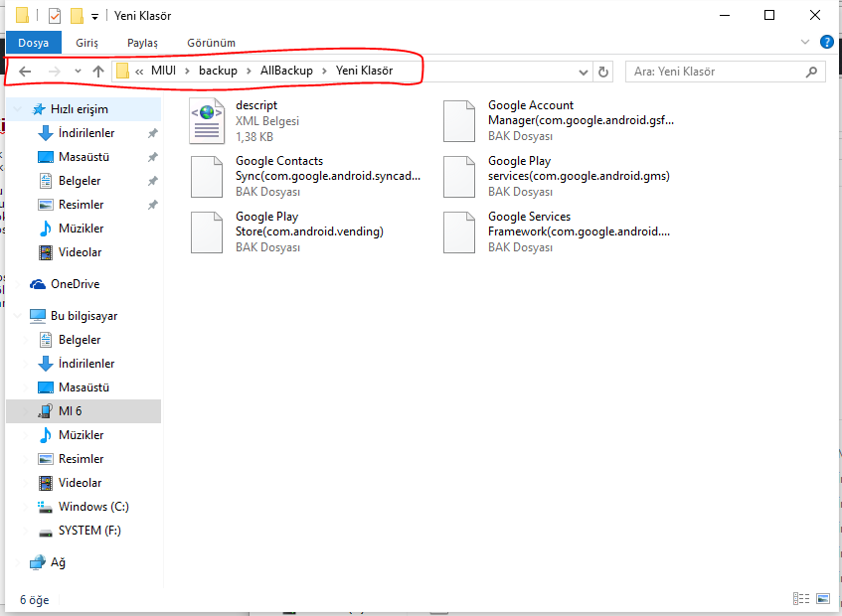842x616 pixels.
Task: Click the Forward navigation arrow
Action: pos(55,72)
